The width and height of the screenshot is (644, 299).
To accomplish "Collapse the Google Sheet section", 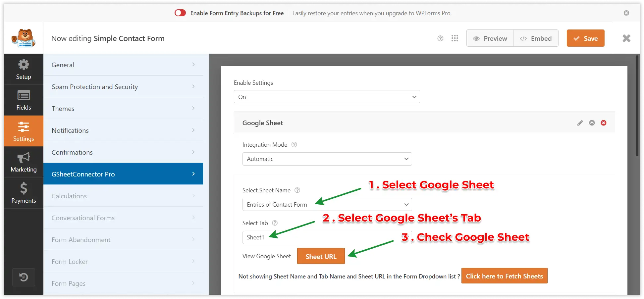I will (592, 123).
